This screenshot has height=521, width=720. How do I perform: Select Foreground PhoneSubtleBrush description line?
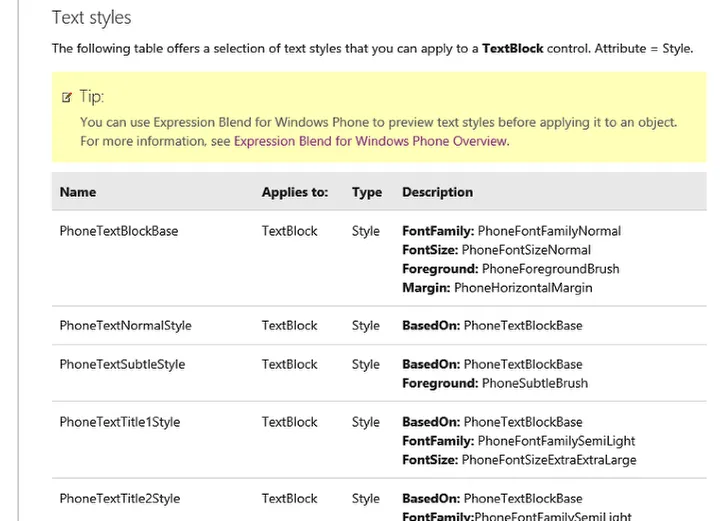coord(495,383)
